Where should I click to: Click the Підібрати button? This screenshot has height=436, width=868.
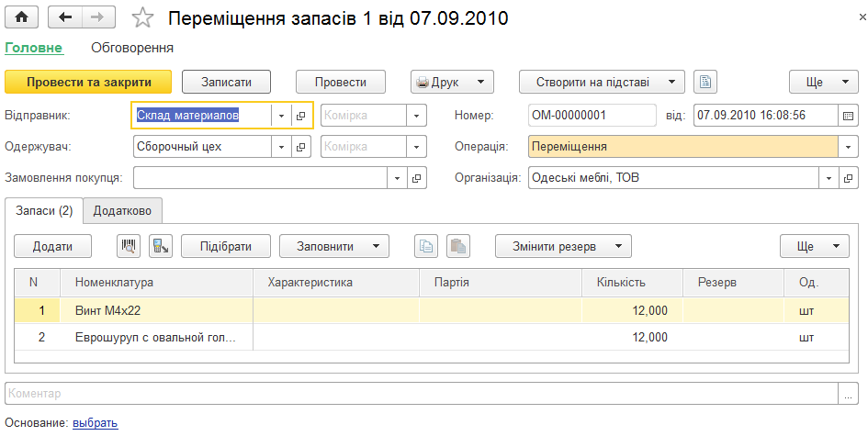pos(226,246)
